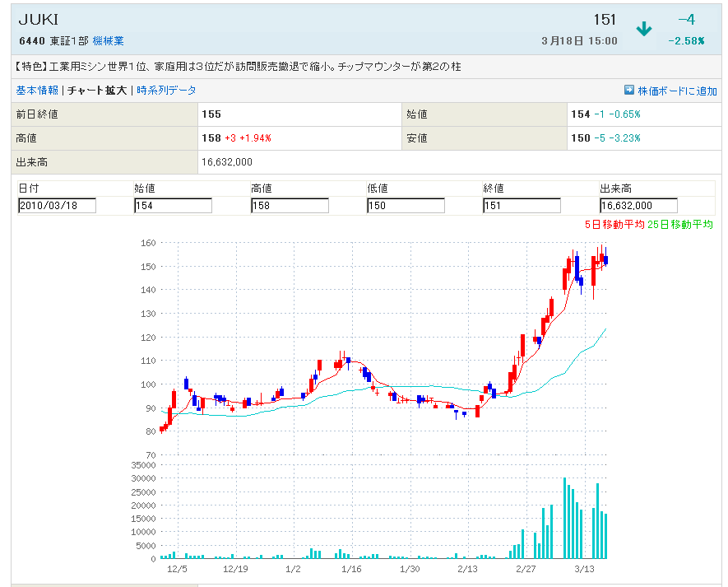The height and width of the screenshot is (587, 728).
Task: Open the 機械業 sector link
Action: tap(109, 40)
